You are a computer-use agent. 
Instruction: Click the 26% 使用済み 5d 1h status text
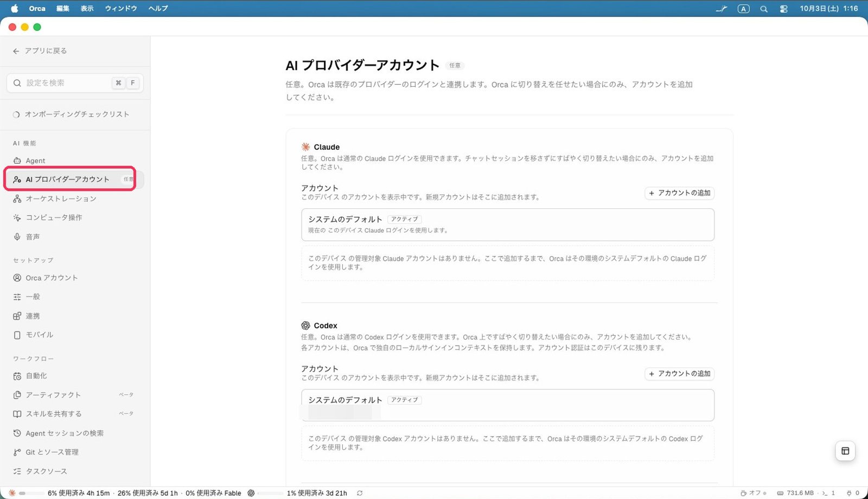pyautogui.click(x=148, y=493)
